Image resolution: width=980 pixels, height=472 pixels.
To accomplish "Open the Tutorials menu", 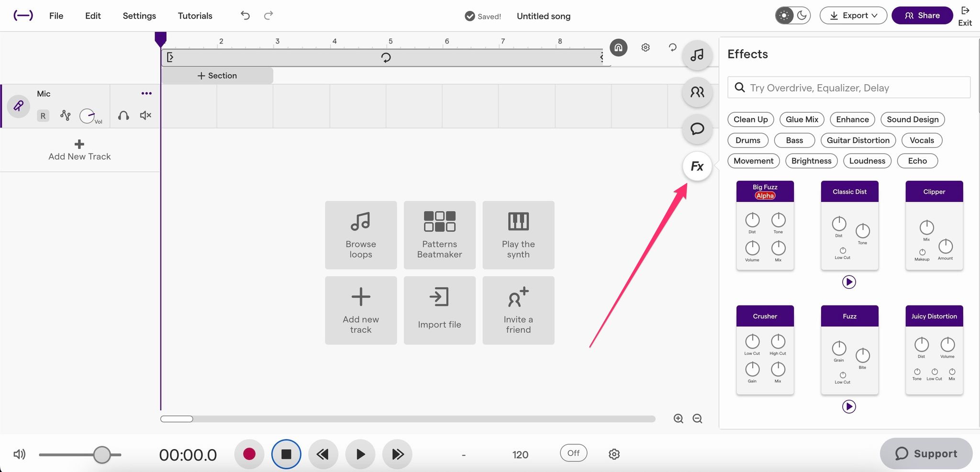I will (195, 15).
